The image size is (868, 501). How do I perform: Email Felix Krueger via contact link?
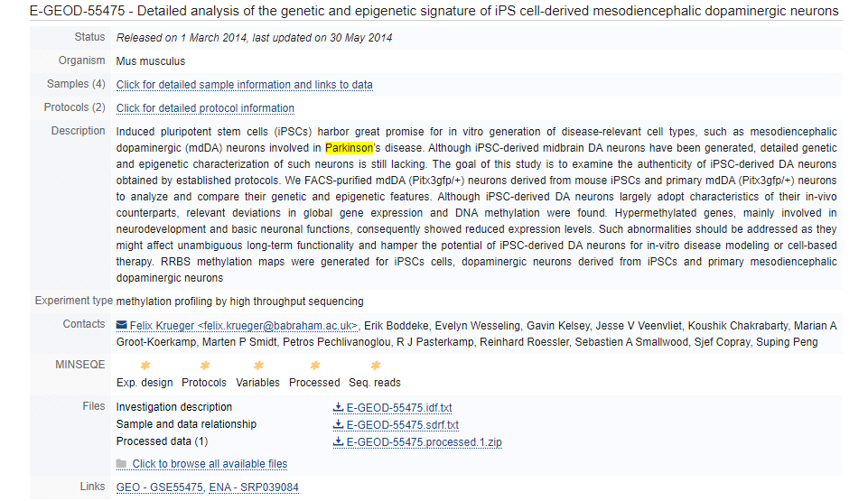tap(244, 326)
